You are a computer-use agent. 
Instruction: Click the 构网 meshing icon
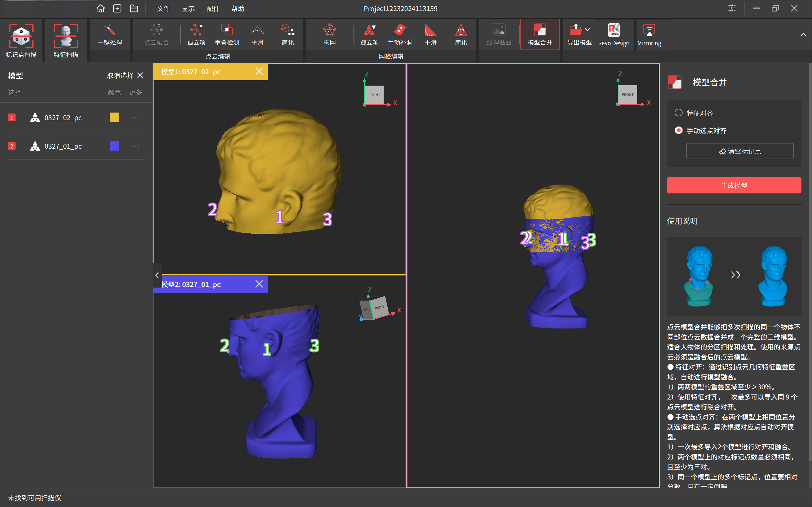pyautogui.click(x=329, y=34)
